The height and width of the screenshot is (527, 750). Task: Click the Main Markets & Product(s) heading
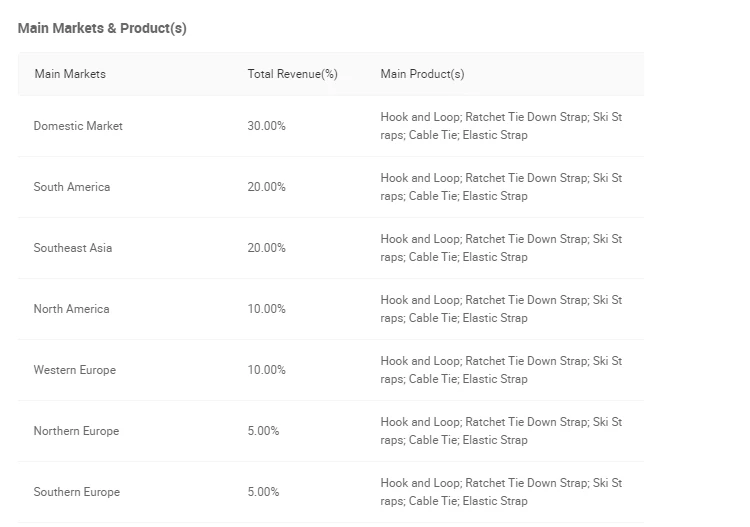pyautogui.click(x=102, y=28)
